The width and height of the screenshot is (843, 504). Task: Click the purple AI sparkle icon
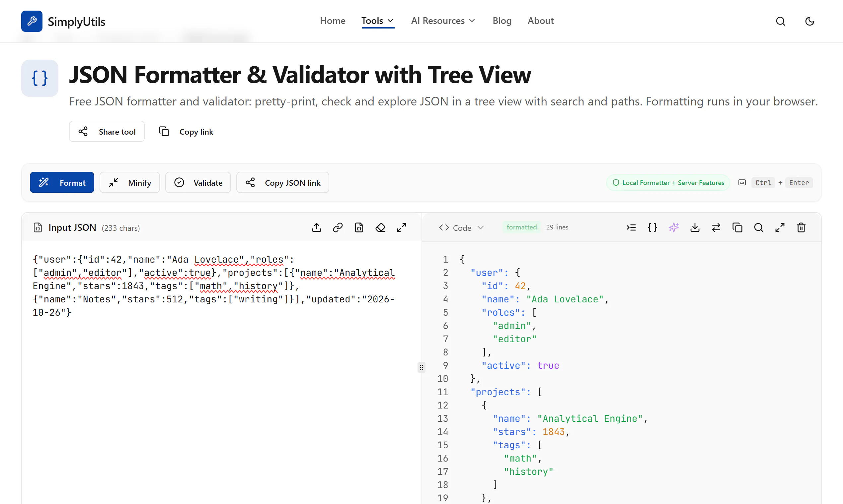673,227
